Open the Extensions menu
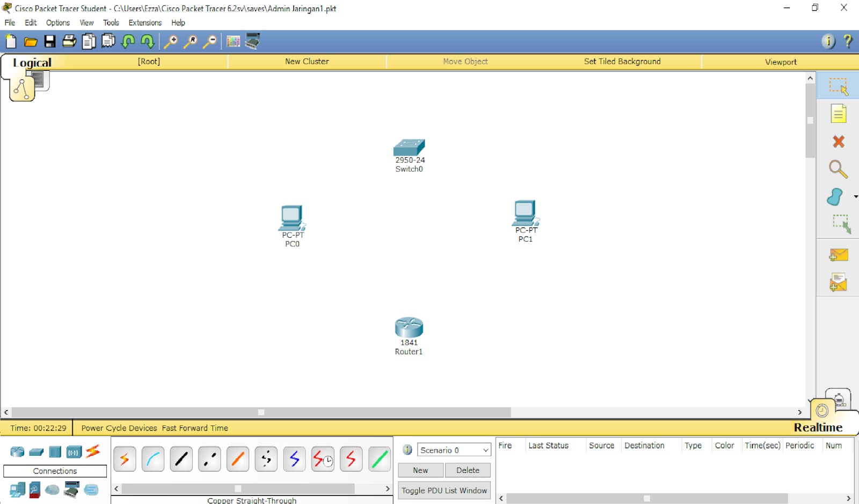Viewport: 859px width, 504px height. coord(144,23)
